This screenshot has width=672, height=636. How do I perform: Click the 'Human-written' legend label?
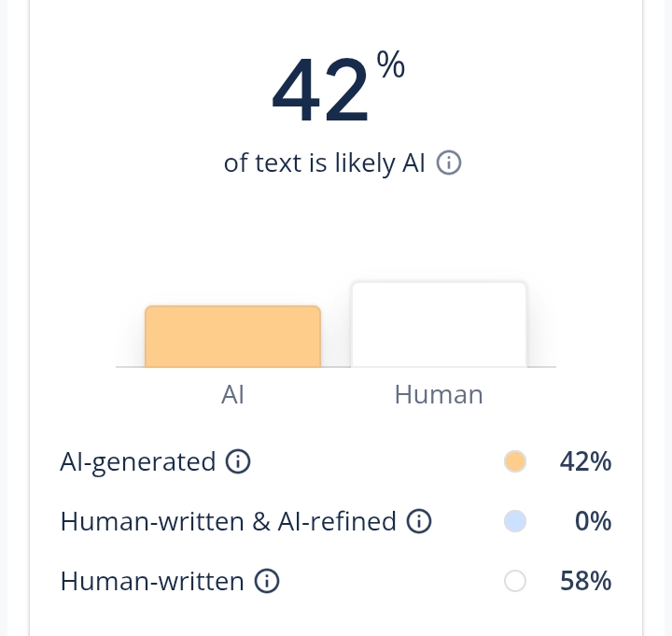(x=152, y=581)
